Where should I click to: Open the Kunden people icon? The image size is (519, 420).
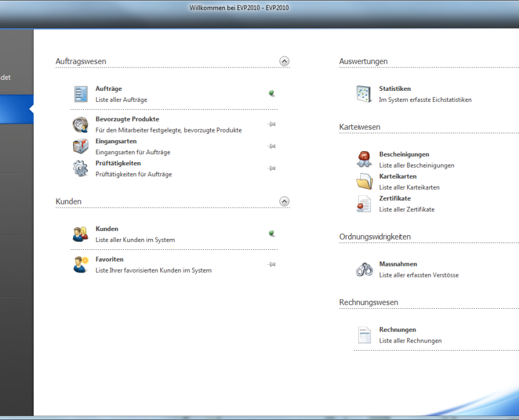click(80, 234)
